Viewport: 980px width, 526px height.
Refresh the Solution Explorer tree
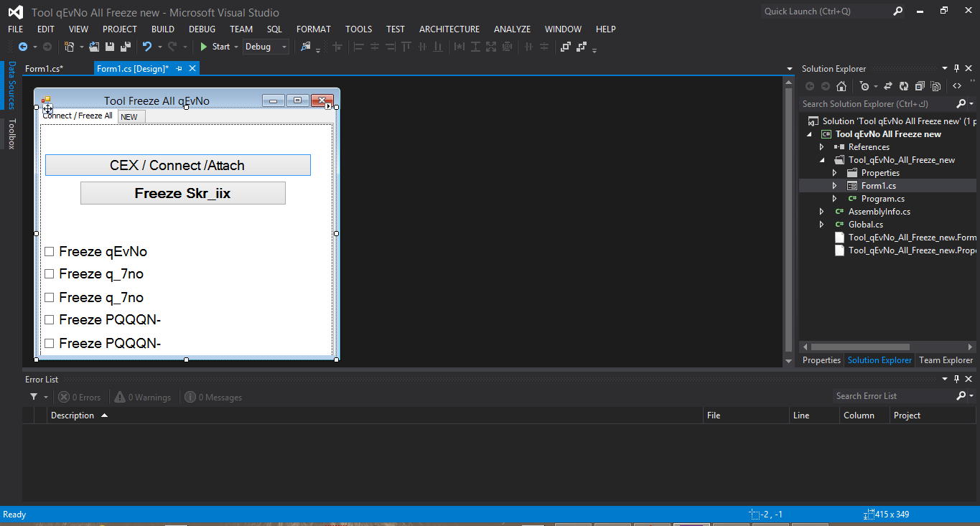[904, 86]
